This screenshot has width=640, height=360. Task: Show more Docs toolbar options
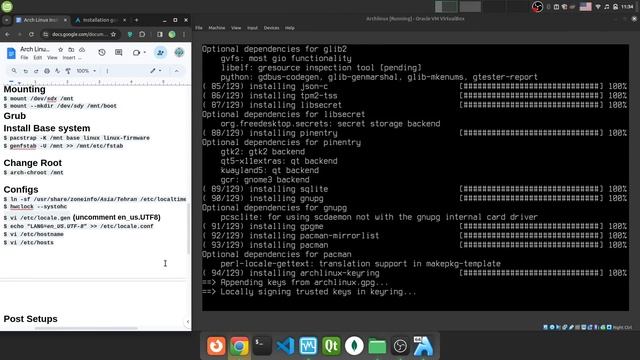[x=107, y=71]
